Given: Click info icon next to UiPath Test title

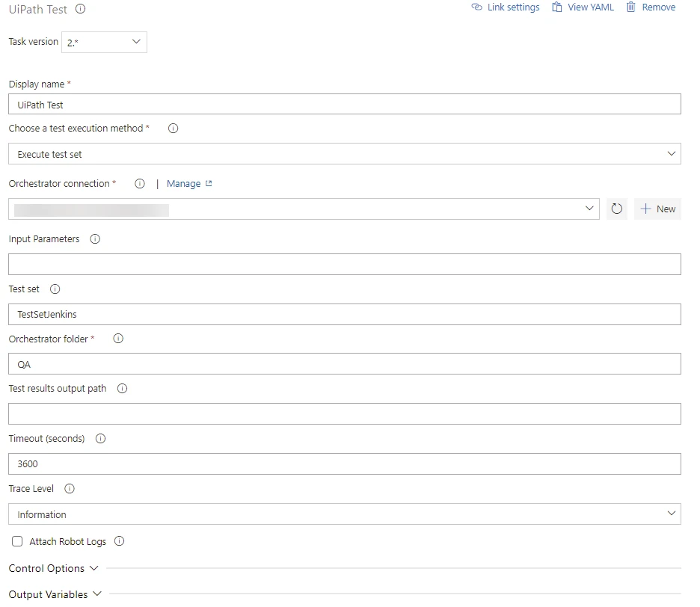Looking at the screenshot, I should pos(80,9).
